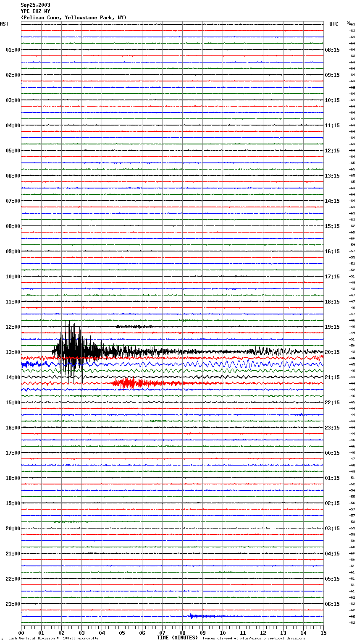
Task: Click the 14:00 MST row label
Action: coord(13,377)
